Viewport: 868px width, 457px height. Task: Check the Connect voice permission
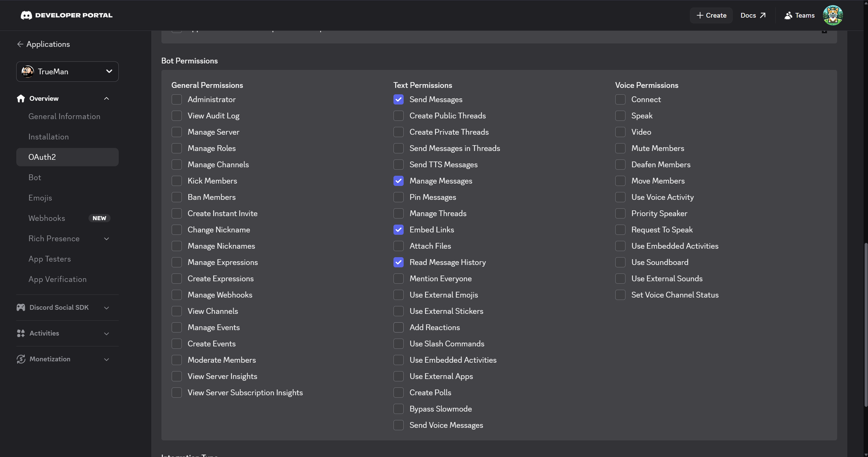620,99
